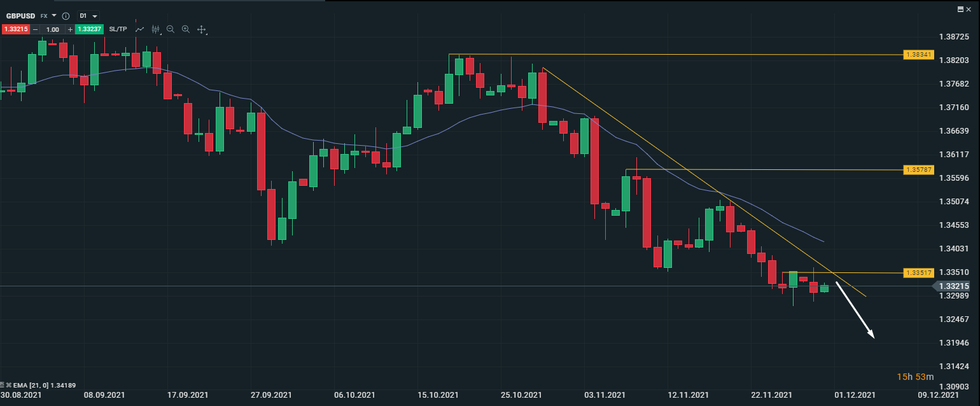Switch to line chart type icon
The height and width of the screenshot is (406, 980).
139,29
